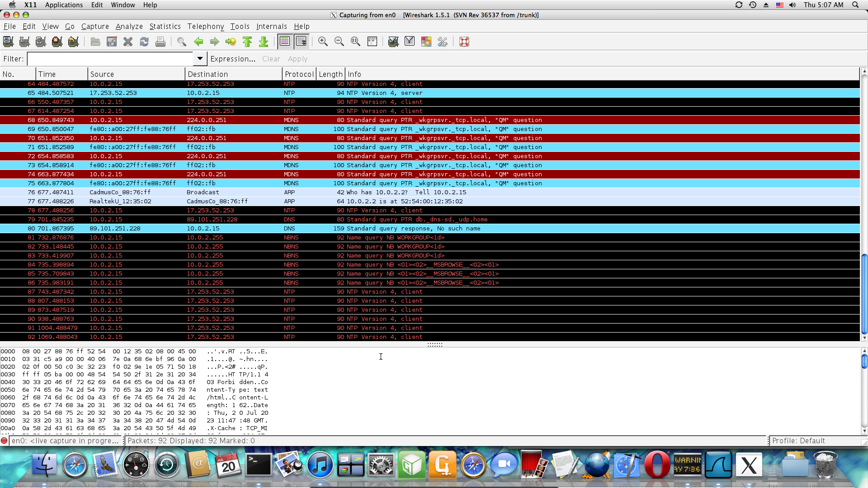Click the red capture status indicator
Screen dimensions: 868x488
pos(4,441)
